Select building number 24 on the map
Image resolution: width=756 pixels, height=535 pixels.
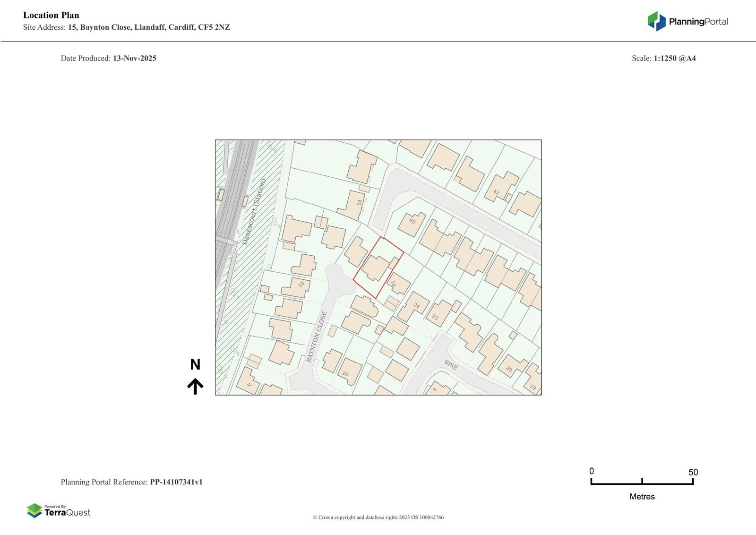(416, 305)
